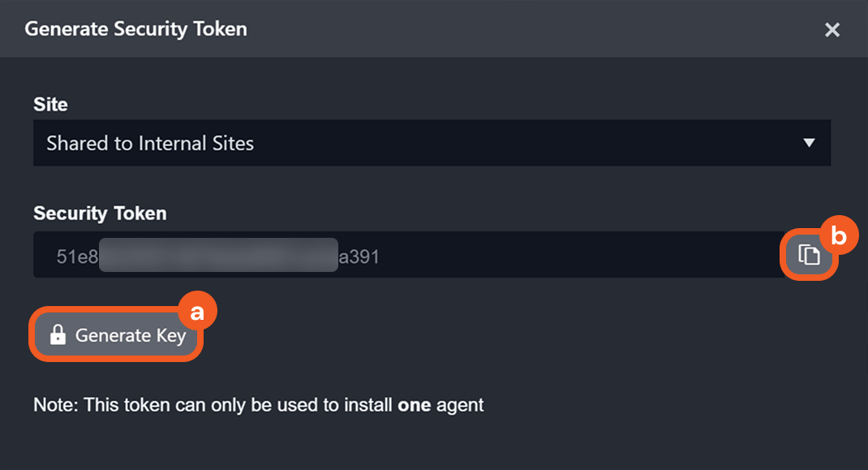Click the token's ending characters "a391"

[x=359, y=257]
